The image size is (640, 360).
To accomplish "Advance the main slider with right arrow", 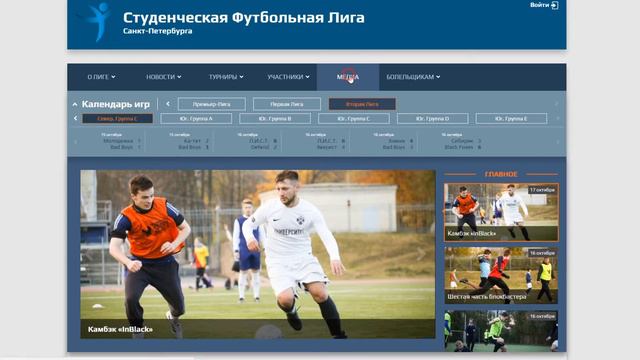I will tap(421, 254).
